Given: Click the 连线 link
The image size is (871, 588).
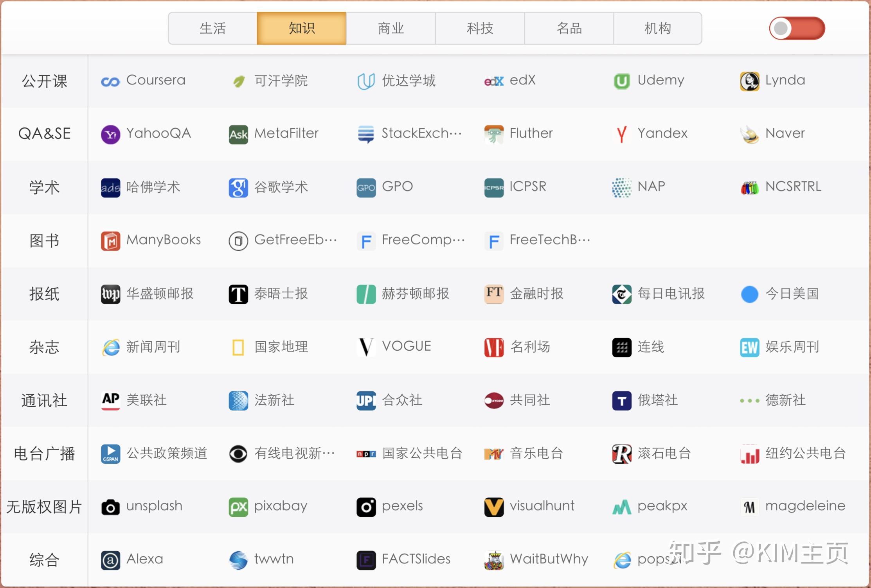Looking at the screenshot, I should [x=638, y=347].
